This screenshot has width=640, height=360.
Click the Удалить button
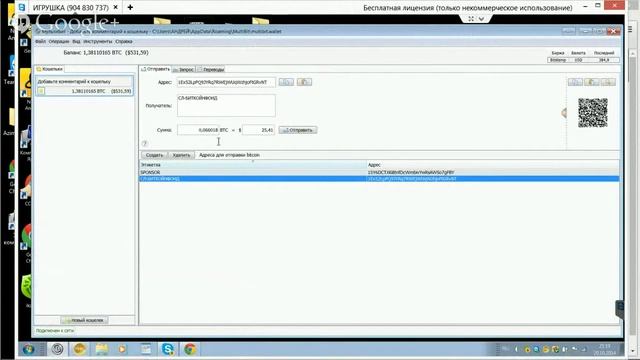pos(181,155)
